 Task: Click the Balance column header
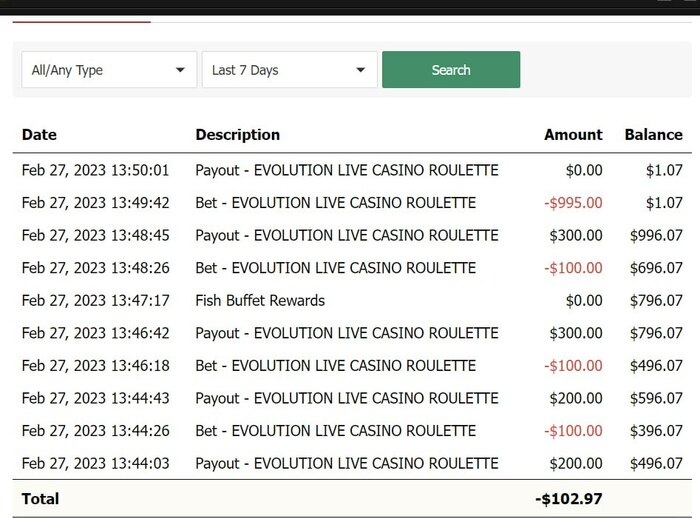coord(653,134)
